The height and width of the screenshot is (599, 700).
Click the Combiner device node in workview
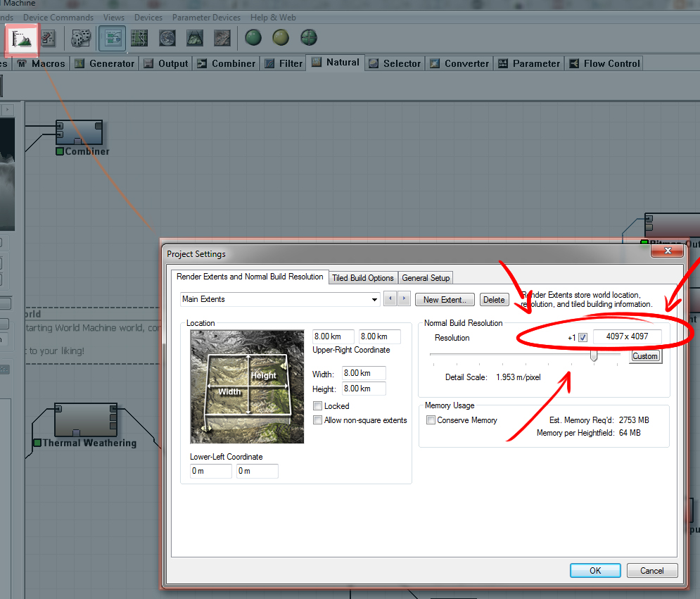pos(79,132)
